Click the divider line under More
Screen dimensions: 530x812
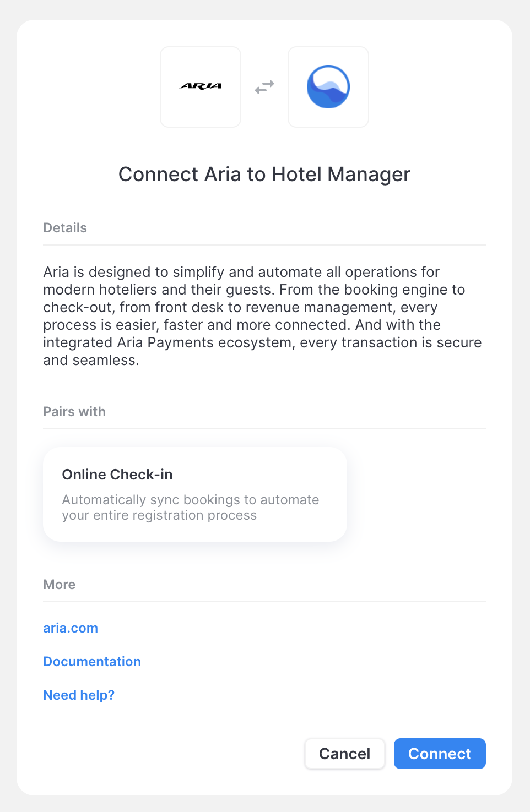click(264, 602)
